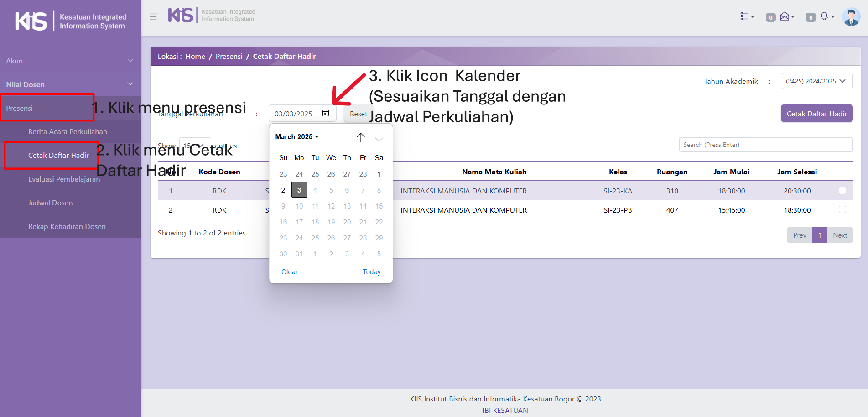Click the hamburger sidebar toggle icon
This screenshot has height=417, width=868.
[x=153, y=16]
